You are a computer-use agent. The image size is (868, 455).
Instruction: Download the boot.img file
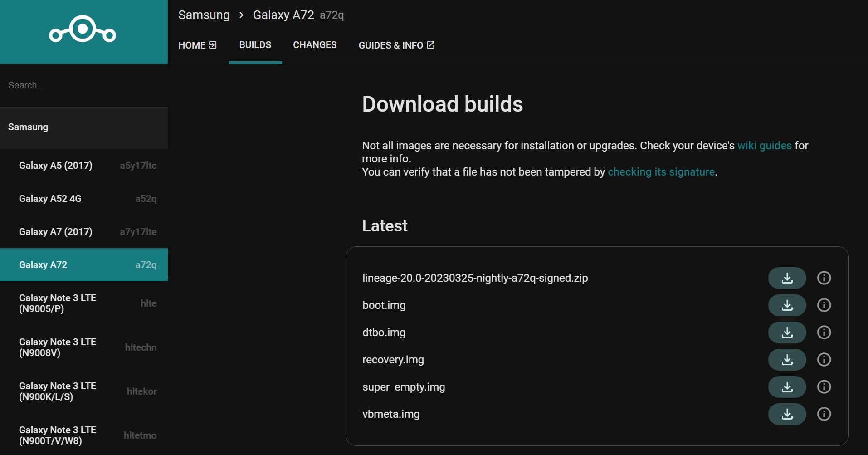787,305
